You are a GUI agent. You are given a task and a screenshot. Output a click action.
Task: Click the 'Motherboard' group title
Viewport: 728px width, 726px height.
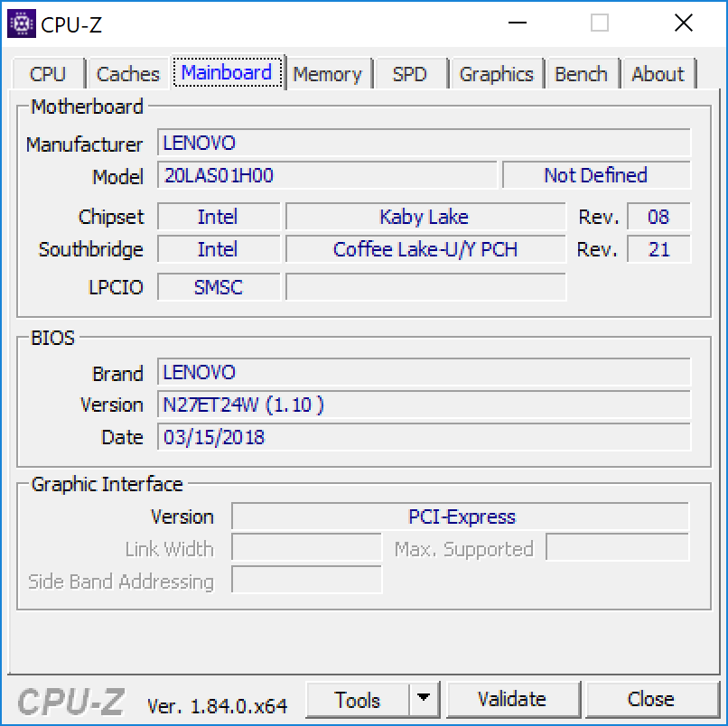coord(87,107)
